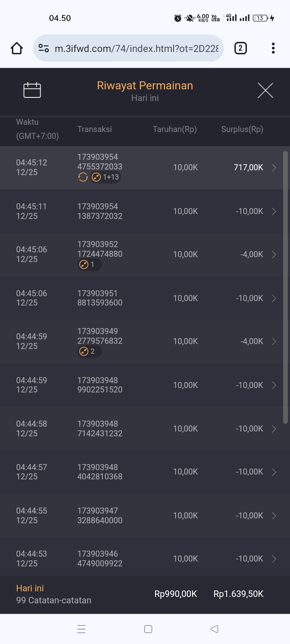Image resolution: width=290 pixels, height=644 pixels.
Task: Open the 04:44:55 transaction chevron
Action: [274, 516]
